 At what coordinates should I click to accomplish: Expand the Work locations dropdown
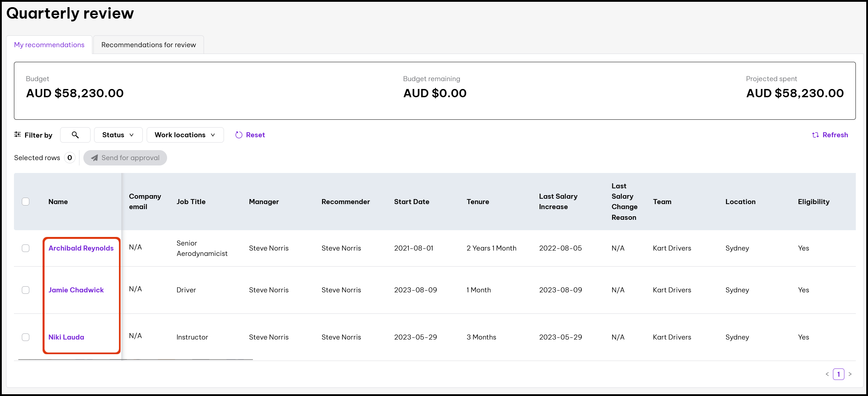point(185,135)
